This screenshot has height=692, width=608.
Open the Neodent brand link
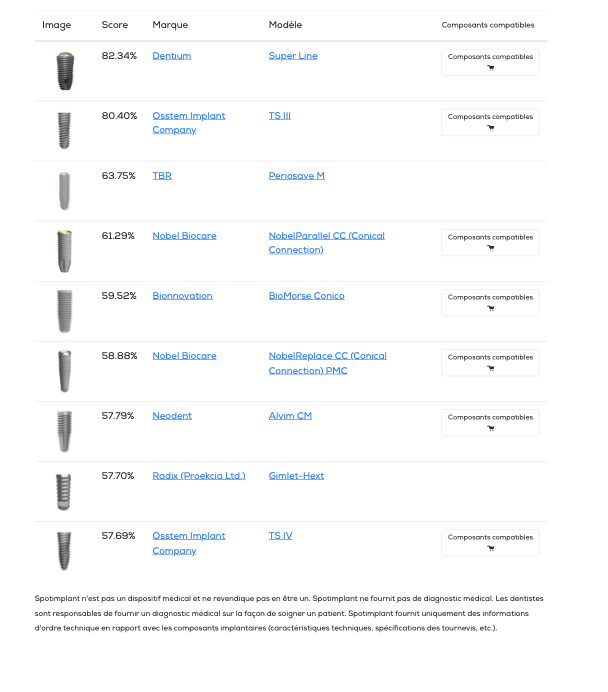pyautogui.click(x=172, y=416)
